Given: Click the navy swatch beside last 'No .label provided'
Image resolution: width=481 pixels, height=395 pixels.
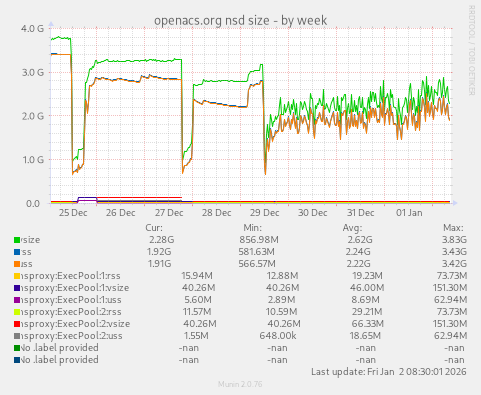Looking at the screenshot, I should pos(17,360).
